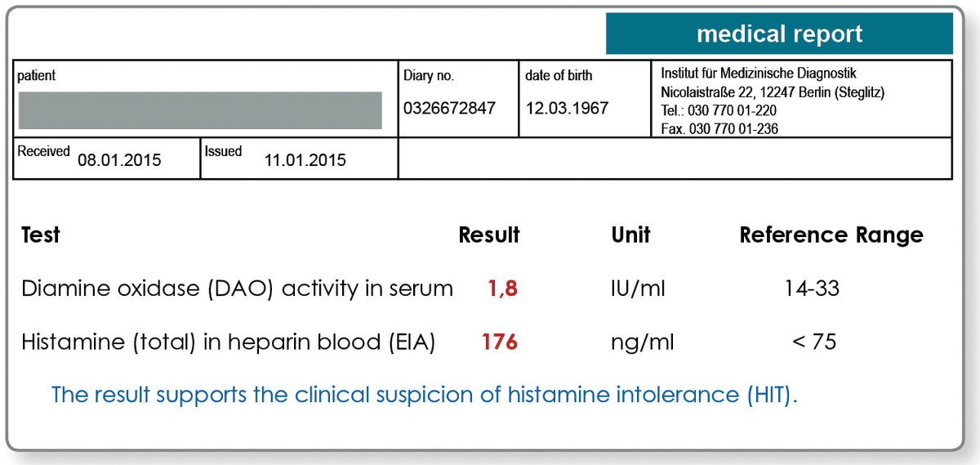Click the medical report header banner
Viewport: 980px width, 465px height.
(x=779, y=34)
